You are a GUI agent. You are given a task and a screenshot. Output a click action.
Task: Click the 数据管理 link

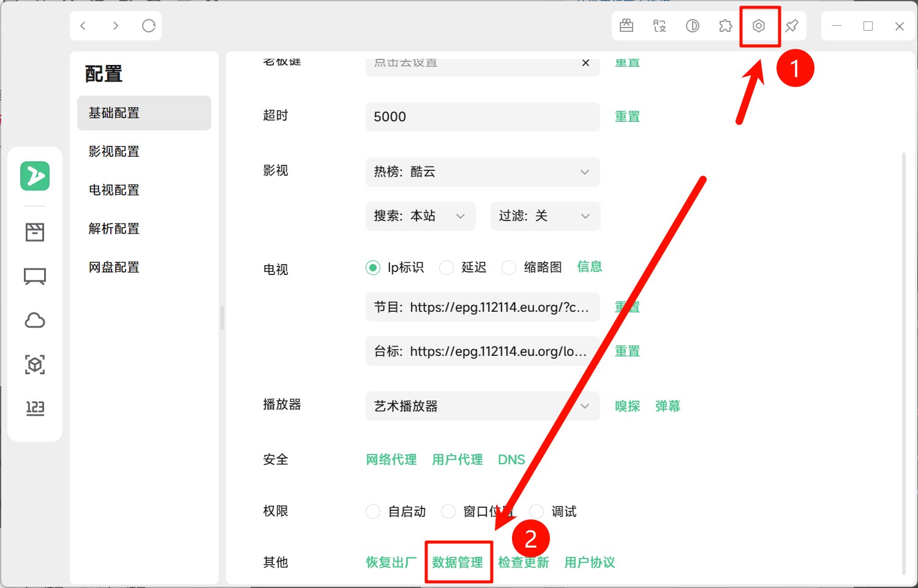click(x=457, y=562)
